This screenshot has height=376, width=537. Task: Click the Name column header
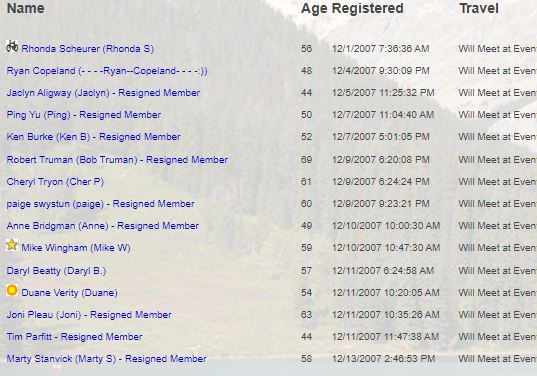[x=26, y=8]
